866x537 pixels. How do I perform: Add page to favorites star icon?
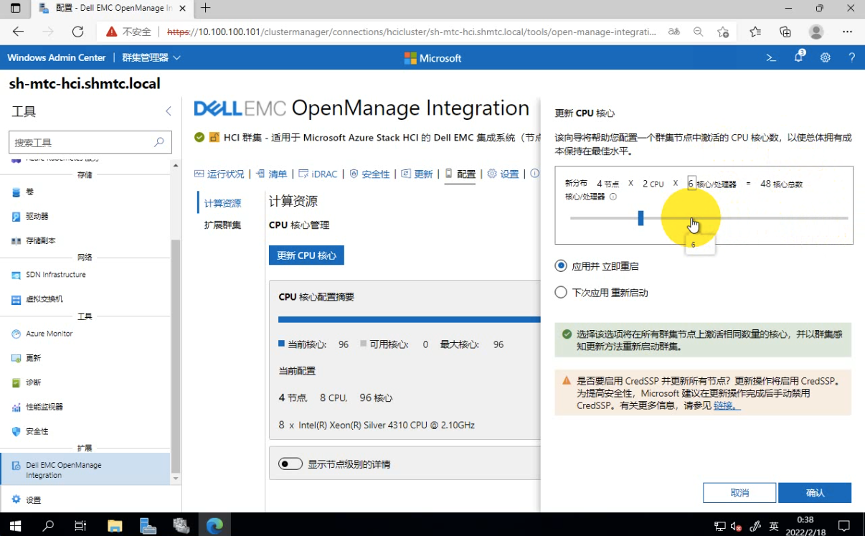click(x=723, y=32)
